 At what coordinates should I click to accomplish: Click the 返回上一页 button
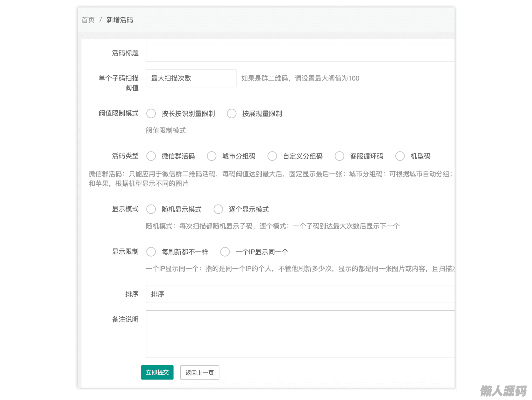pyautogui.click(x=200, y=373)
